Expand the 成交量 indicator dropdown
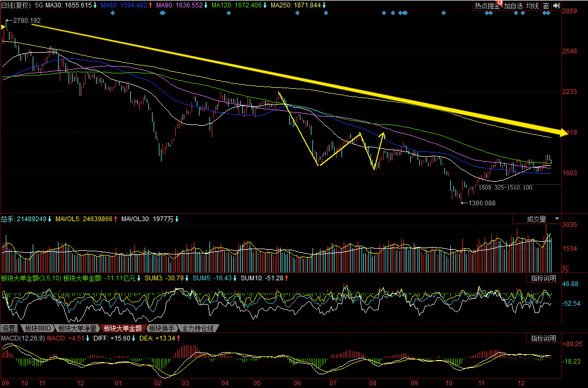Screen dimensions: 588x388 click(537, 219)
